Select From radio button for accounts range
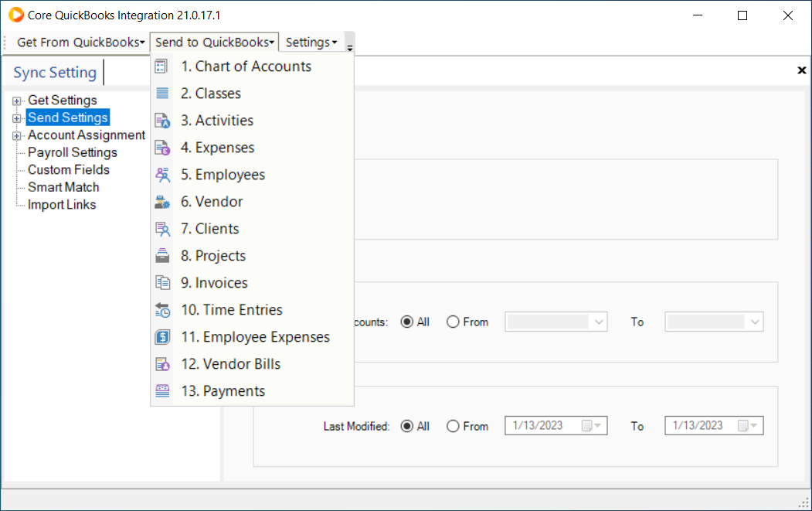The image size is (812, 511). tap(453, 322)
